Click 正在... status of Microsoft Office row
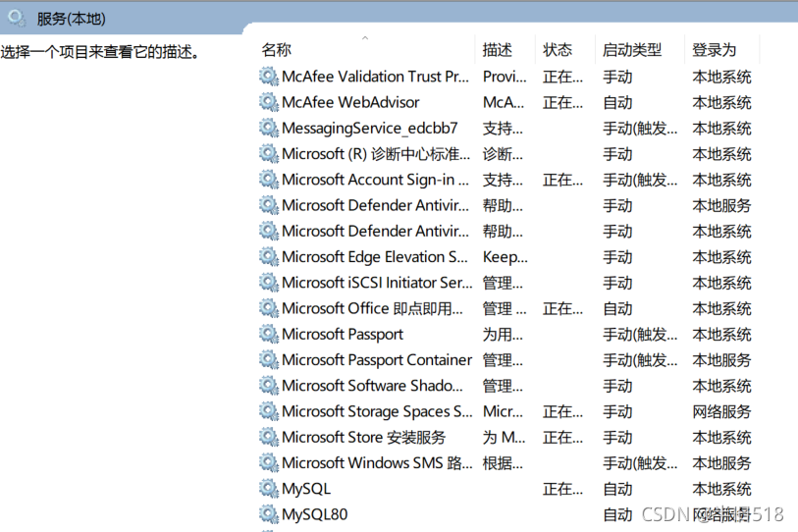 (562, 308)
